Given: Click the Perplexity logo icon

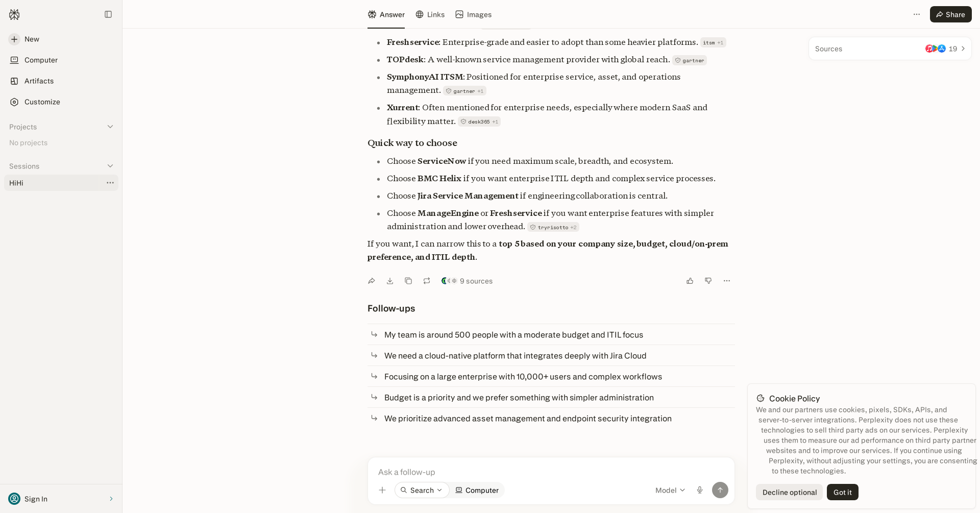Looking at the screenshot, I should [14, 14].
